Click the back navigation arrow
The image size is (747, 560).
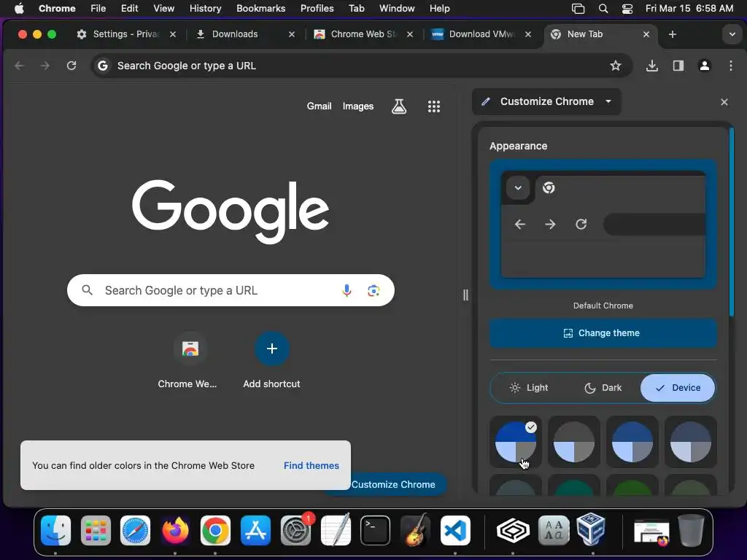coord(20,66)
